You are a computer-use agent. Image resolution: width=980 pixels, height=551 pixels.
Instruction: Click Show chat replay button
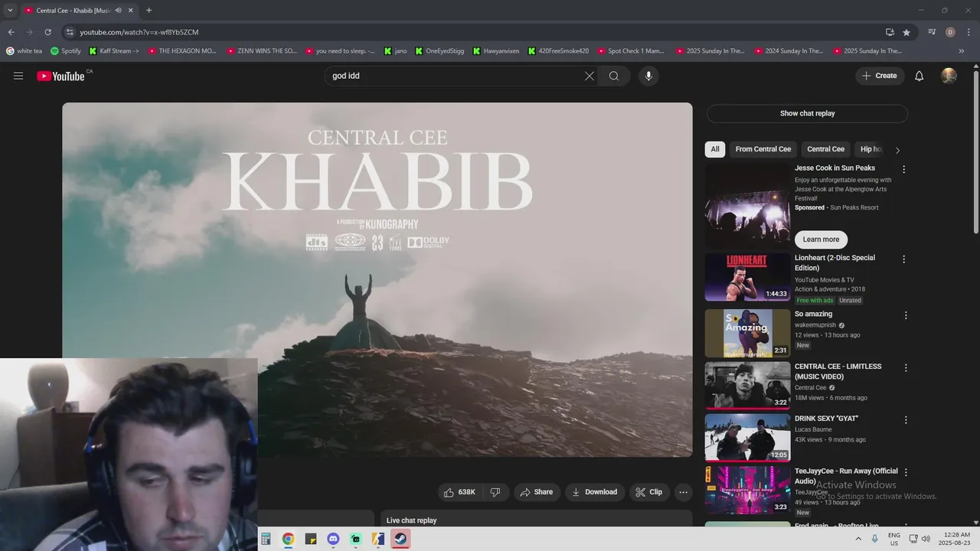pyautogui.click(x=807, y=113)
